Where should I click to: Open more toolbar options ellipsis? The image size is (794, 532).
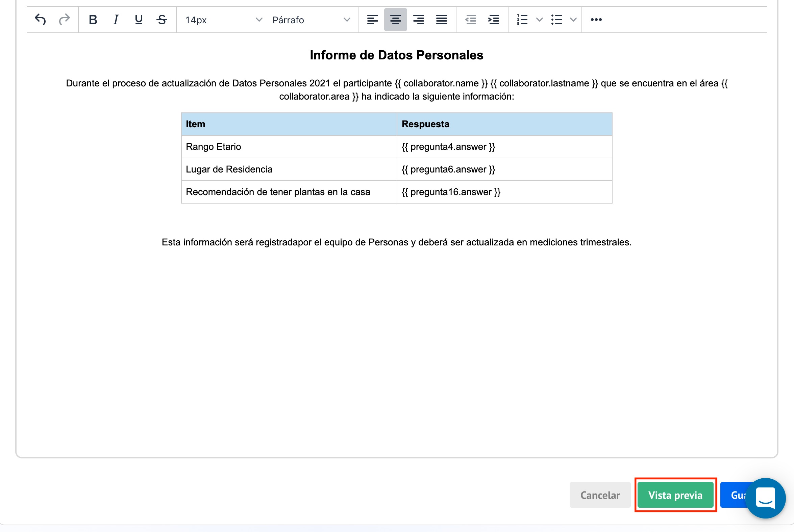click(596, 20)
